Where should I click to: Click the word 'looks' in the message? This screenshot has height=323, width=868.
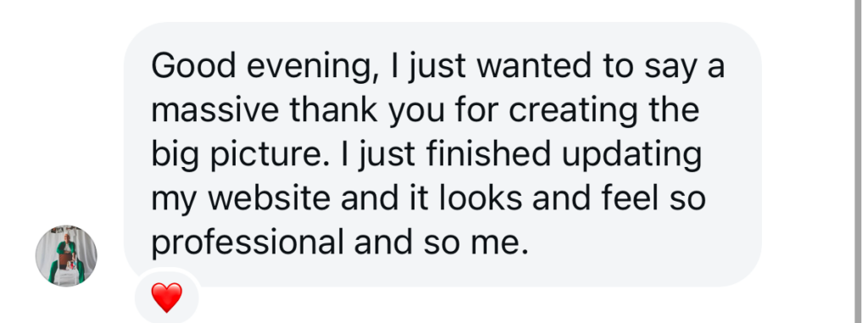[481, 198]
